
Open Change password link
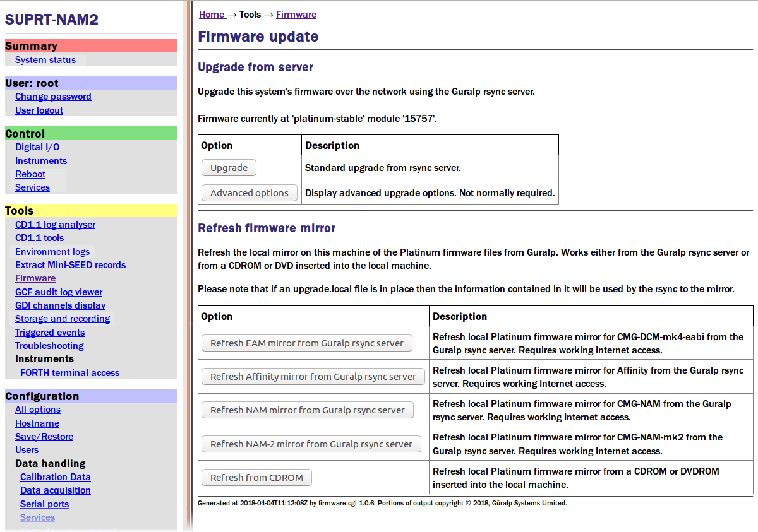53,97
